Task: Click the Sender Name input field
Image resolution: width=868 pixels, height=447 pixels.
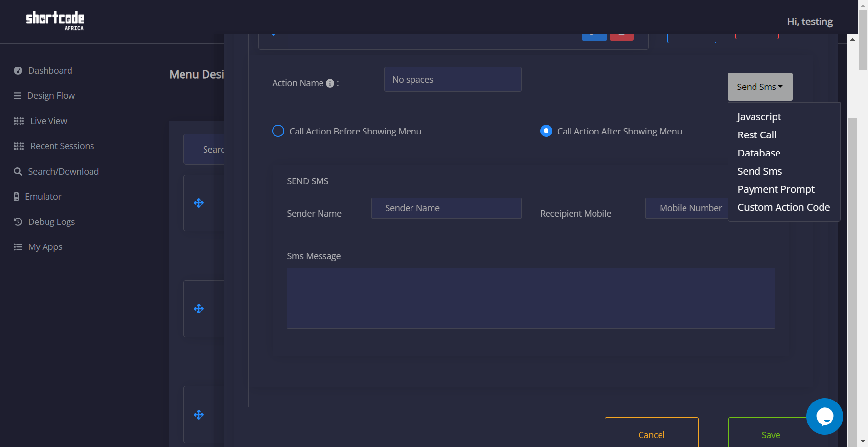Action: click(446, 208)
